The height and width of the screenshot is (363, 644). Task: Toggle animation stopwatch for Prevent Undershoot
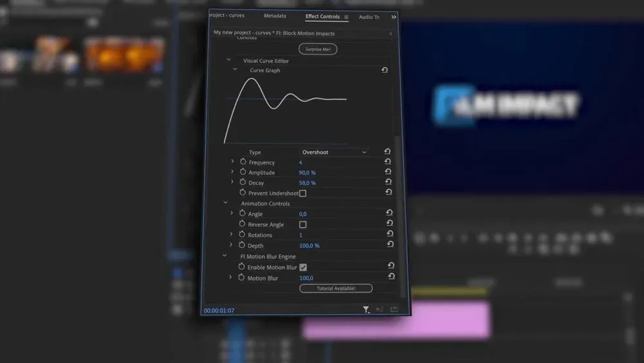pyautogui.click(x=243, y=192)
